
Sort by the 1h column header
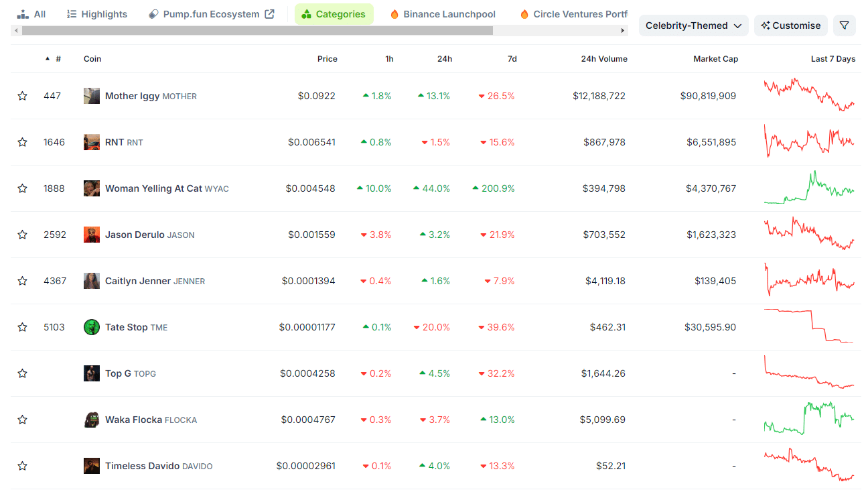(x=389, y=59)
